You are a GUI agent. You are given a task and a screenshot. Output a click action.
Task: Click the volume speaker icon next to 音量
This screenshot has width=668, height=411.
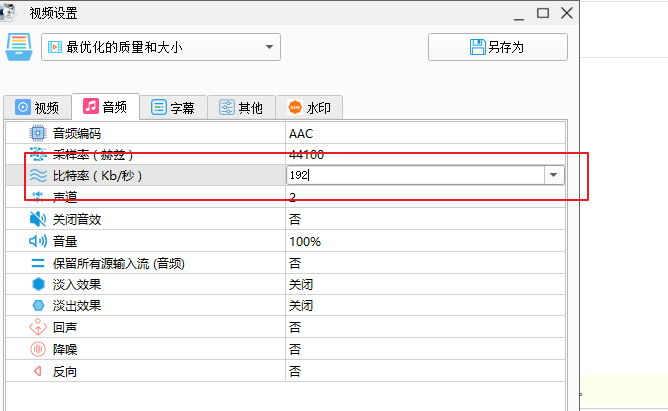37,241
